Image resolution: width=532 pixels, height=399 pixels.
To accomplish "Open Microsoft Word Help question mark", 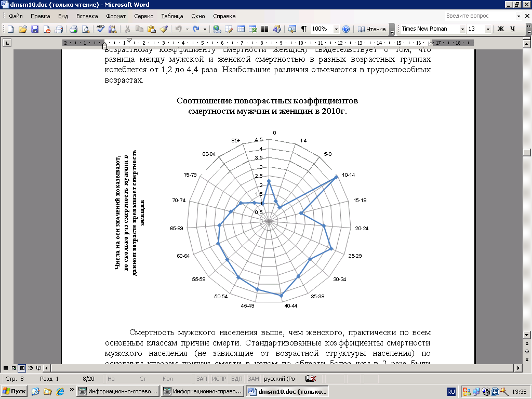I will [345, 29].
